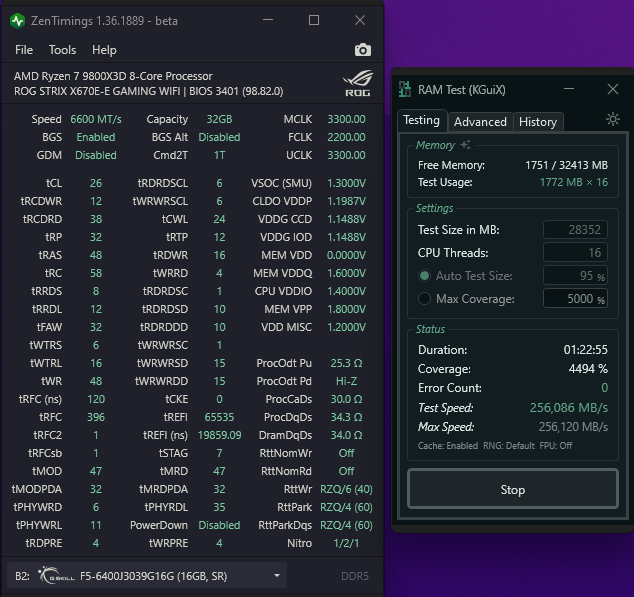This screenshot has width=634, height=597.
Task: Select the Max Coverage radio button
Action: click(424, 299)
